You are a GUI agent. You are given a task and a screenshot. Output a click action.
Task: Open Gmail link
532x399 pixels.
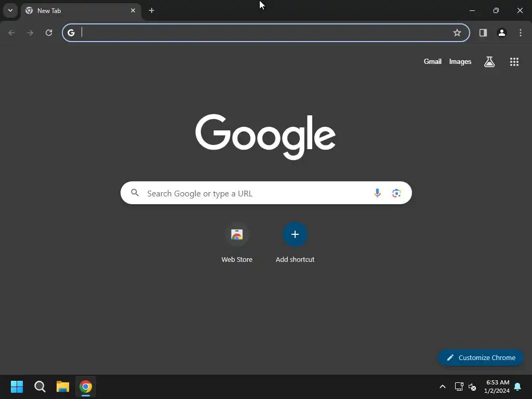click(433, 61)
